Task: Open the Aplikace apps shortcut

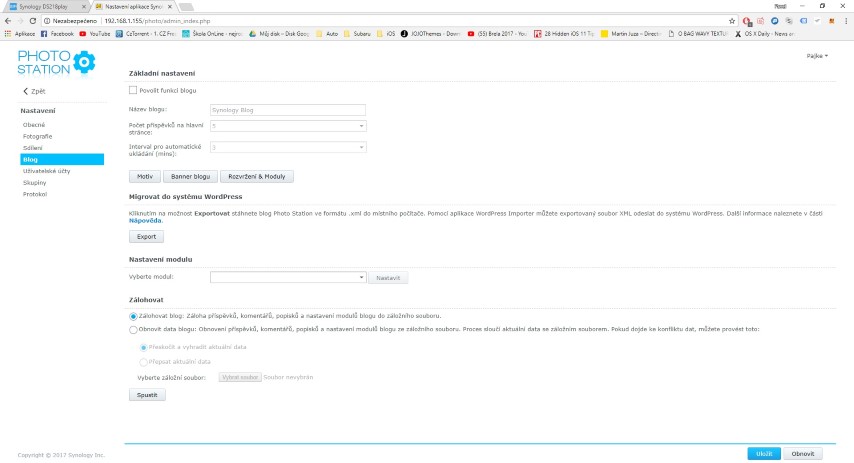Action: point(20,34)
